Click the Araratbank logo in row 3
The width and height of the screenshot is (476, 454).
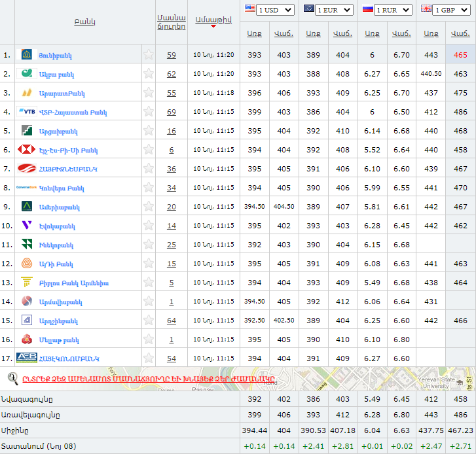(27, 92)
